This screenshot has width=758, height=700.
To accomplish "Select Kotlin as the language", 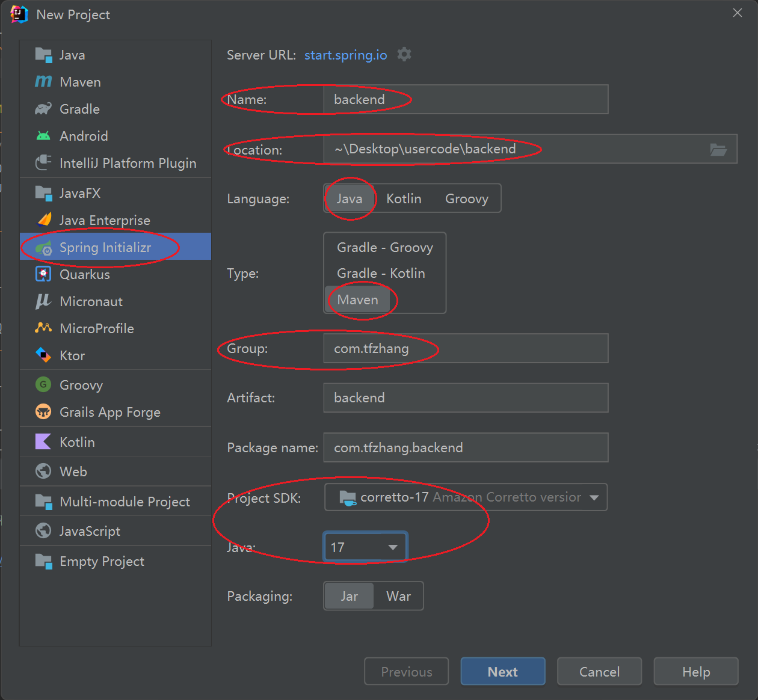I will 404,198.
